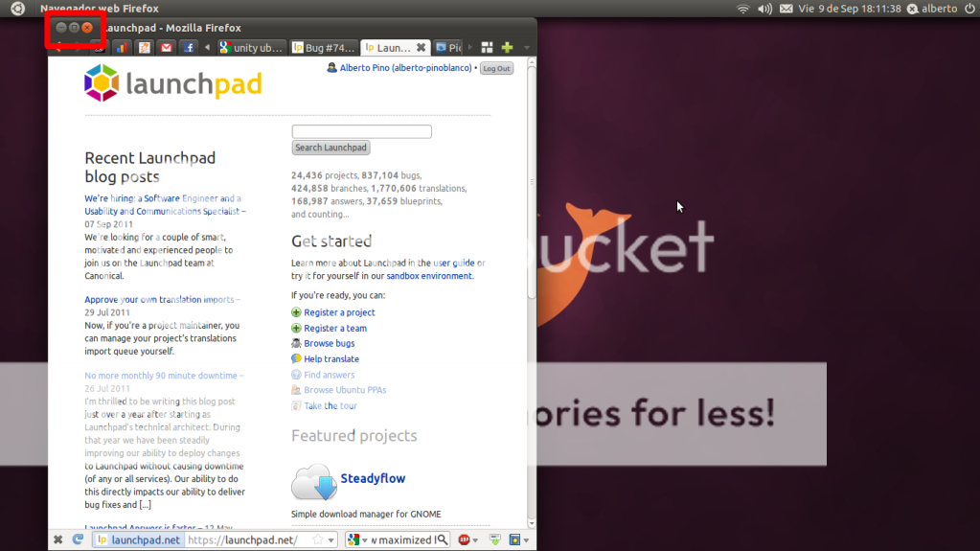The height and width of the screenshot is (551, 980).
Task: Close the active Launchpad tab
Action: click(421, 47)
